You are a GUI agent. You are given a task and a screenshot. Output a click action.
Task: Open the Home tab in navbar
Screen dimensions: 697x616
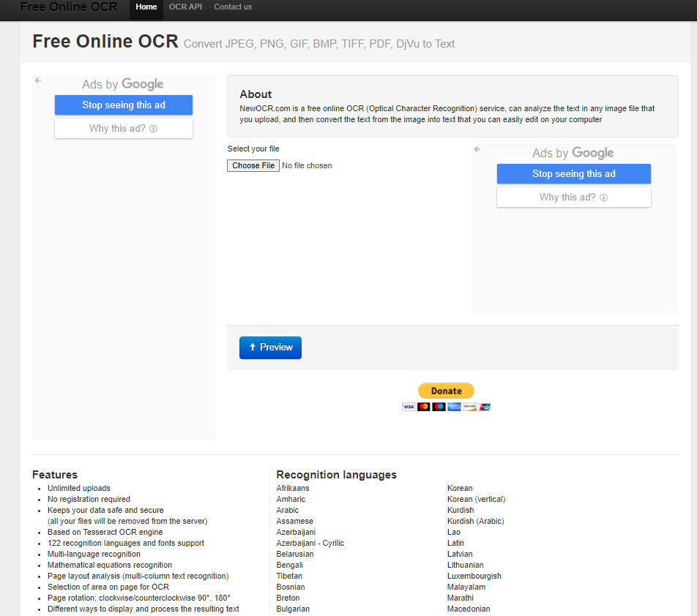point(146,7)
